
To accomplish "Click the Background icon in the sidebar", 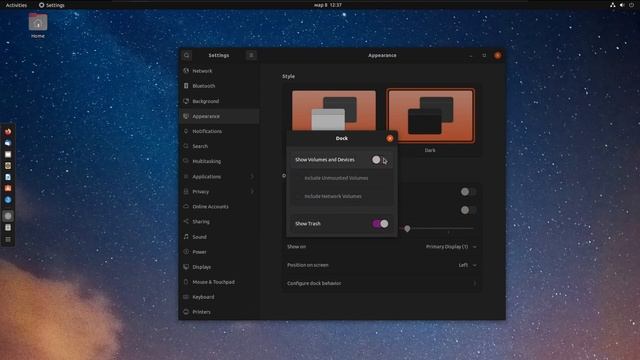I will click(x=186, y=101).
